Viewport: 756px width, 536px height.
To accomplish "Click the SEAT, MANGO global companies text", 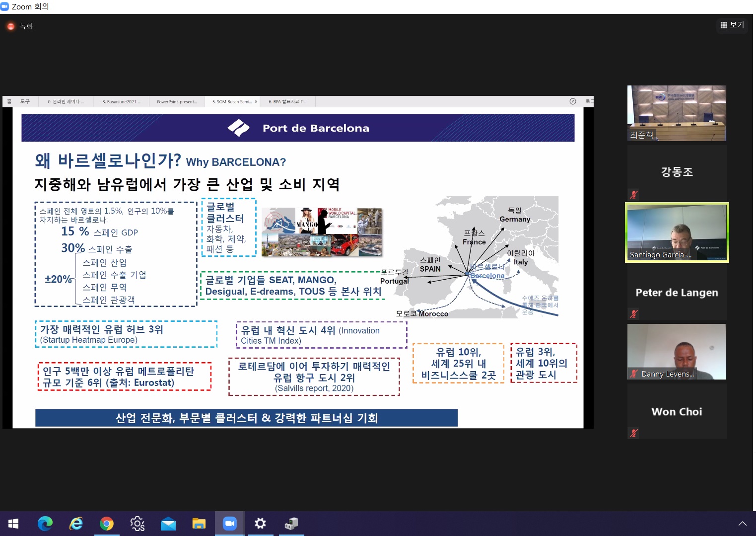I will [293, 286].
